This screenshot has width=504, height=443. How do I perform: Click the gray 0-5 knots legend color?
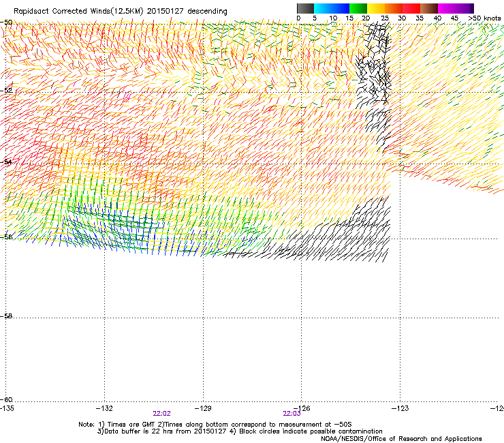[x=305, y=8]
